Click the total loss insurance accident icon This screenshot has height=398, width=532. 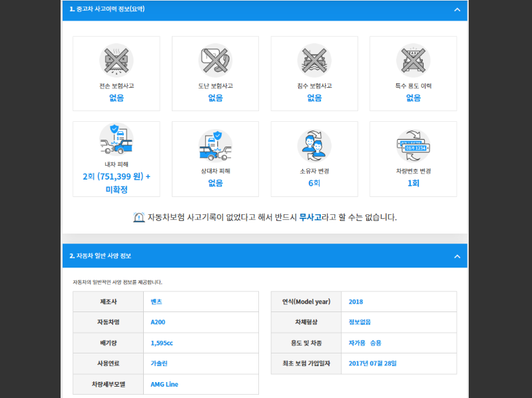click(116, 60)
